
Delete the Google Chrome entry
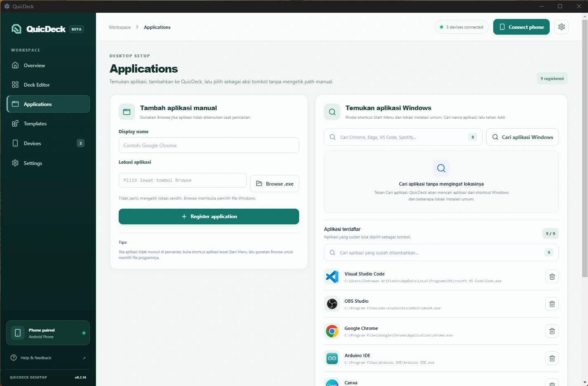pyautogui.click(x=552, y=331)
